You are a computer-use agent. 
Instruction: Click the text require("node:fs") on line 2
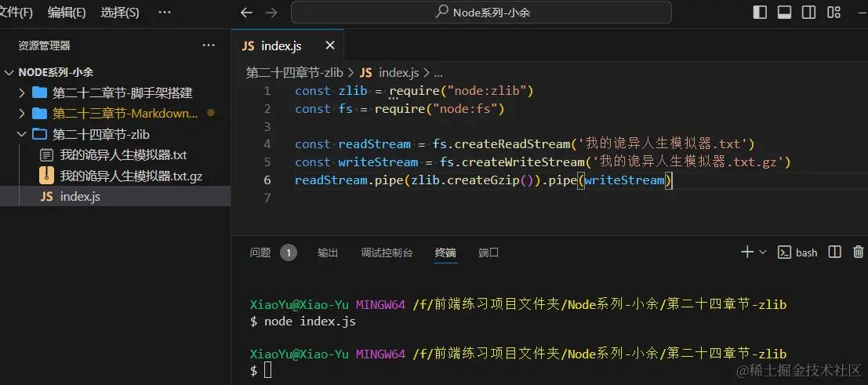coord(440,108)
